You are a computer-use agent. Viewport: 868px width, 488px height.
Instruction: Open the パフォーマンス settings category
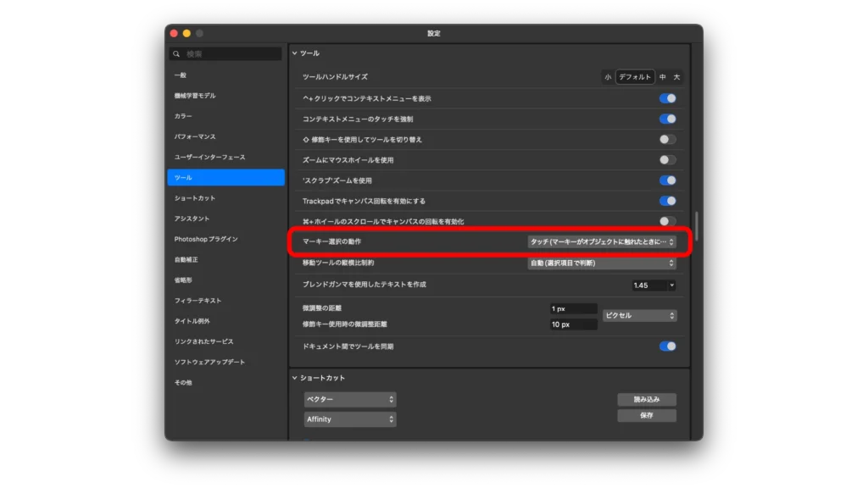click(x=195, y=136)
